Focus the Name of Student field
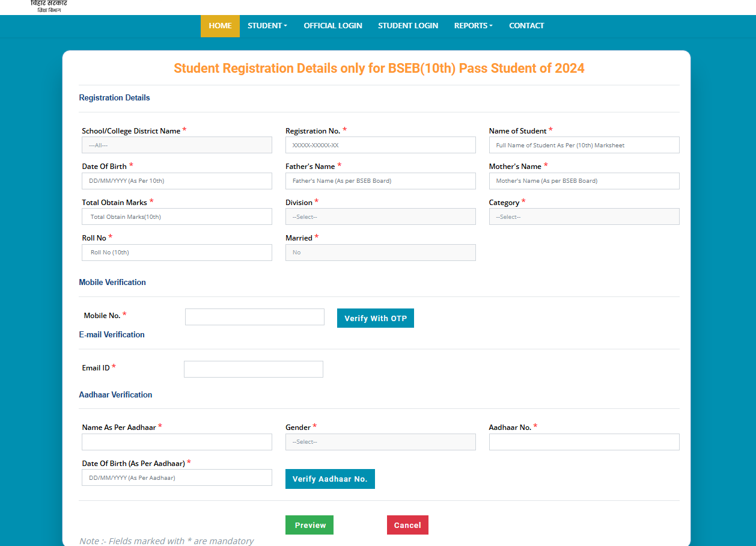 point(584,145)
